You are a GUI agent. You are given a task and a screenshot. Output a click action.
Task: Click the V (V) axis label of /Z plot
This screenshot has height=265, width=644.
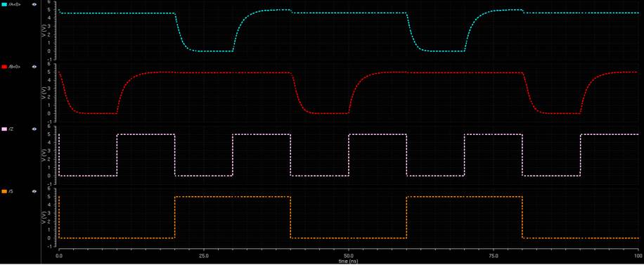pos(44,155)
